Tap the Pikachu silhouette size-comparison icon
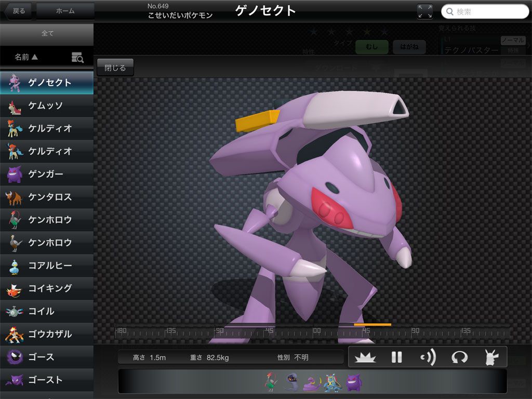The image size is (532, 399). click(490, 357)
